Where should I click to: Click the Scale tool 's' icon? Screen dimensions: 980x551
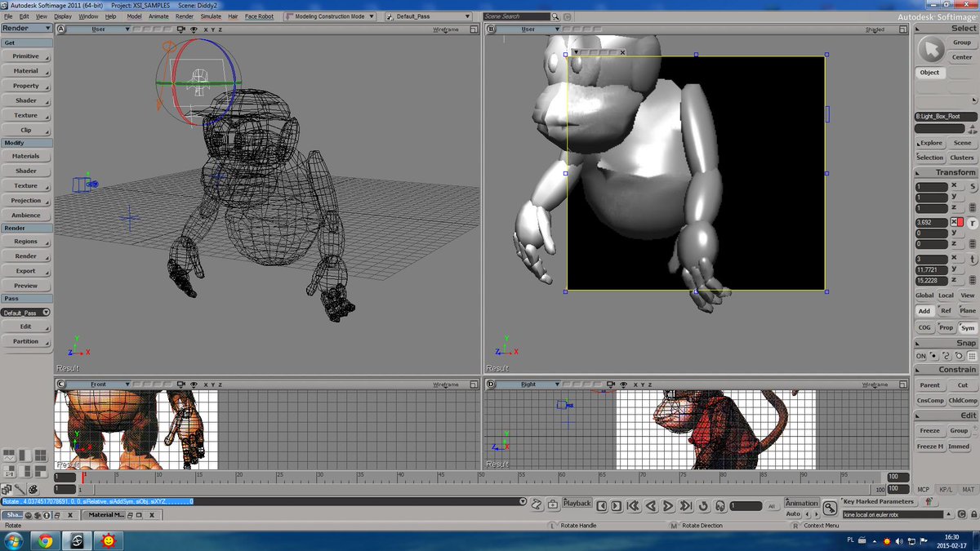973,187
